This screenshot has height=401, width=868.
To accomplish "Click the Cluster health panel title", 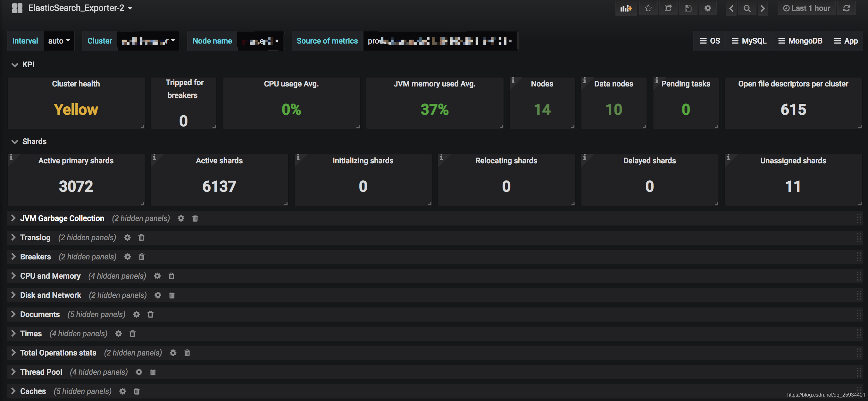I will pyautogui.click(x=76, y=84).
